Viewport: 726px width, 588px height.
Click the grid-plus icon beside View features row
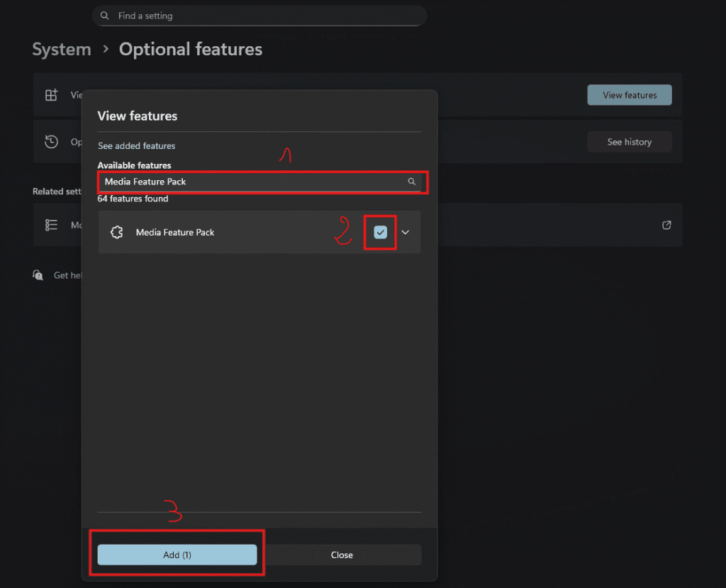pyautogui.click(x=51, y=95)
